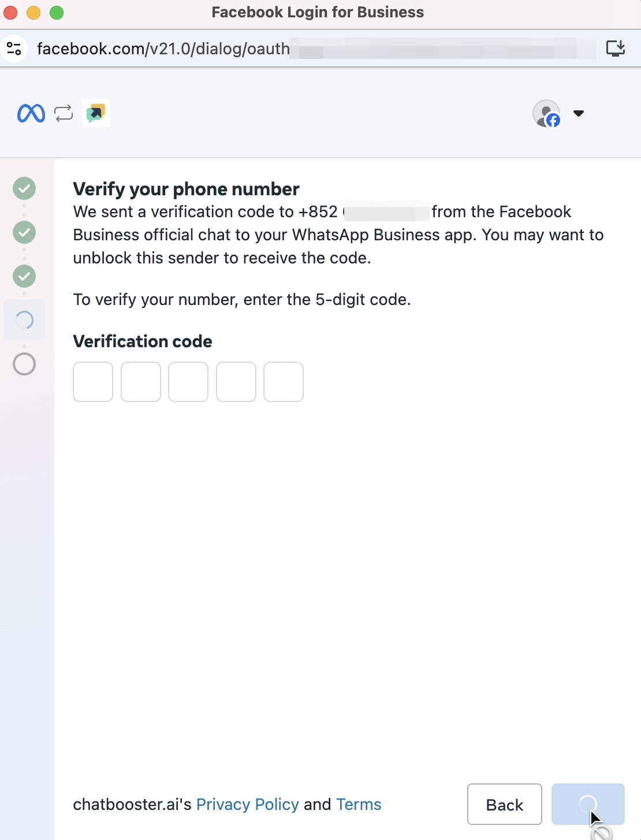The image size is (641, 840).
Task: Click the sync arrows icon beside Meta logo
Action: [64, 113]
